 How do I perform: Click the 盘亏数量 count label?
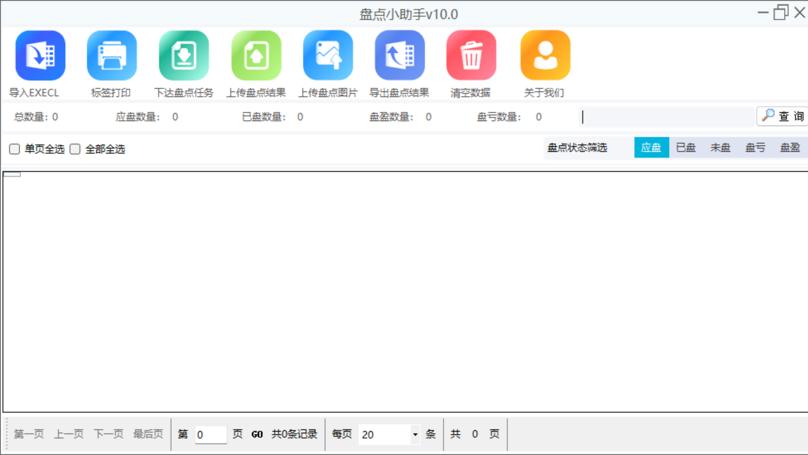click(499, 117)
